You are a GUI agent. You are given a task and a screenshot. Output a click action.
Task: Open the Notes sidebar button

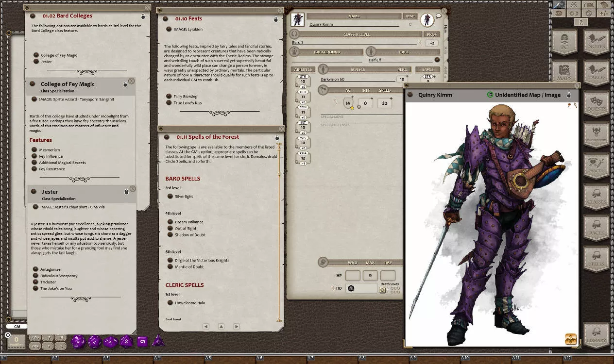coord(596,43)
